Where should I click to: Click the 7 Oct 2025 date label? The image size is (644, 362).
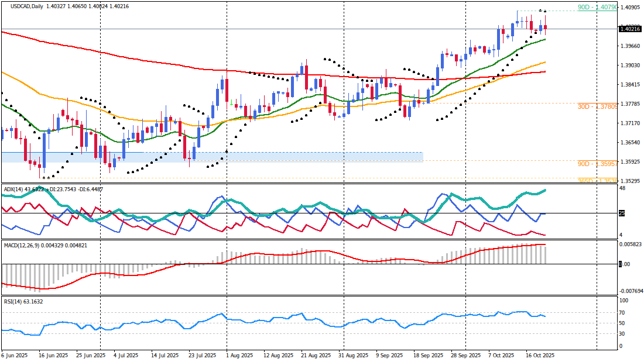501,356
